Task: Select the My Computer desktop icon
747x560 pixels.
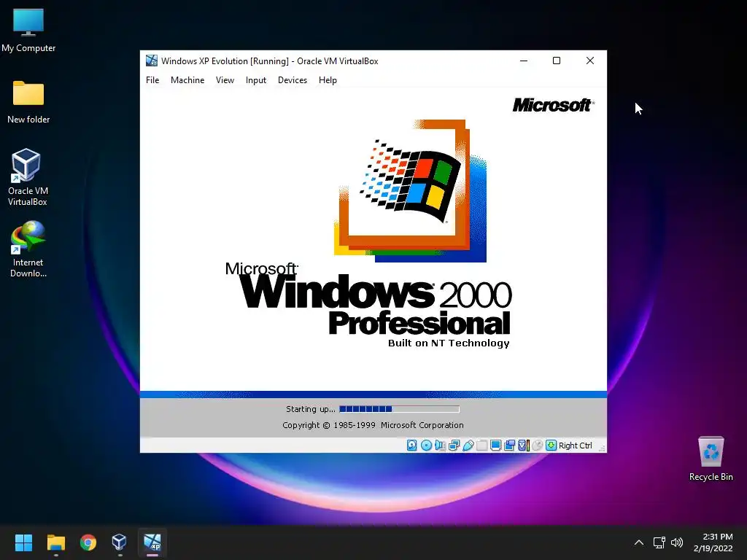Action: click(x=28, y=31)
